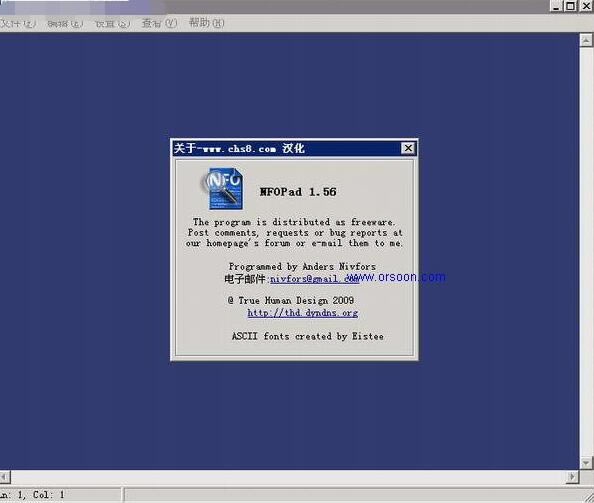
Task: Click 'The program is distributed as freeware.' text
Action: [x=294, y=222]
